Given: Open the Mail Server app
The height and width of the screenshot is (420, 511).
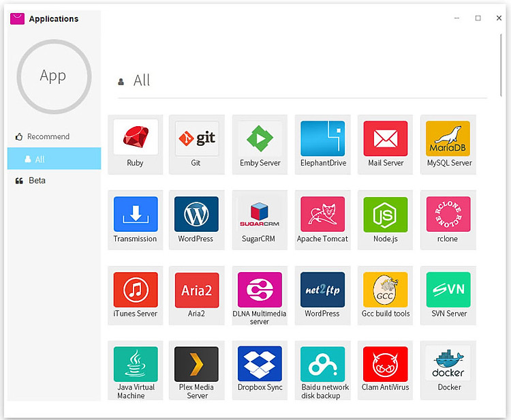Looking at the screenshot, I should [x=386, y=139].
